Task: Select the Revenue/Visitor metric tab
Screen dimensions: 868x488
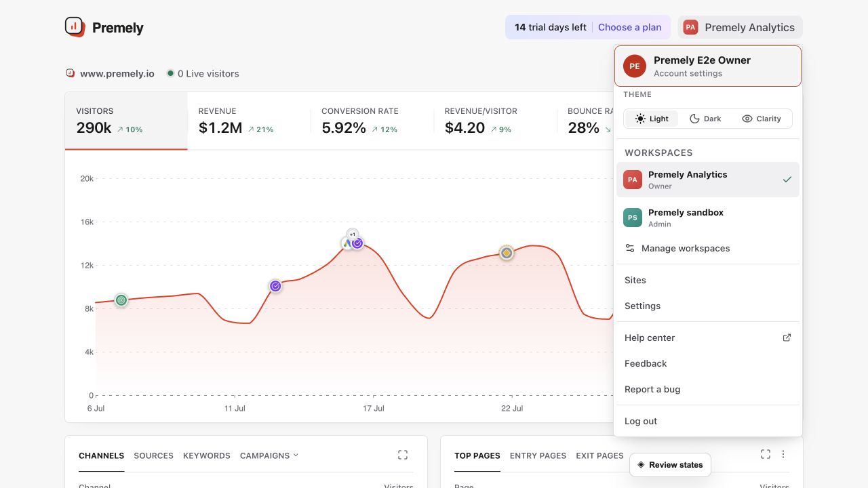Action: [x=495, y=121]
